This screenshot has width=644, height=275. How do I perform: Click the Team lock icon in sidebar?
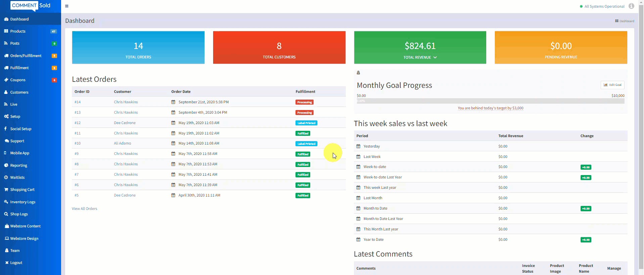(x=6, y=251)
